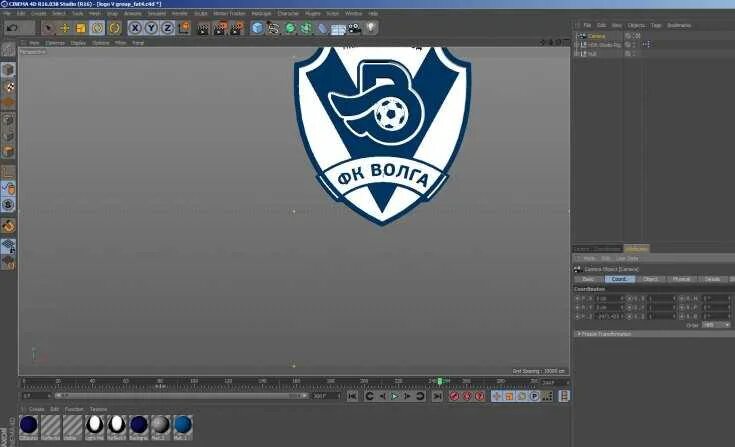Go to start of animation button
Viewport: 735px width, 447px height.
[352, 396]
